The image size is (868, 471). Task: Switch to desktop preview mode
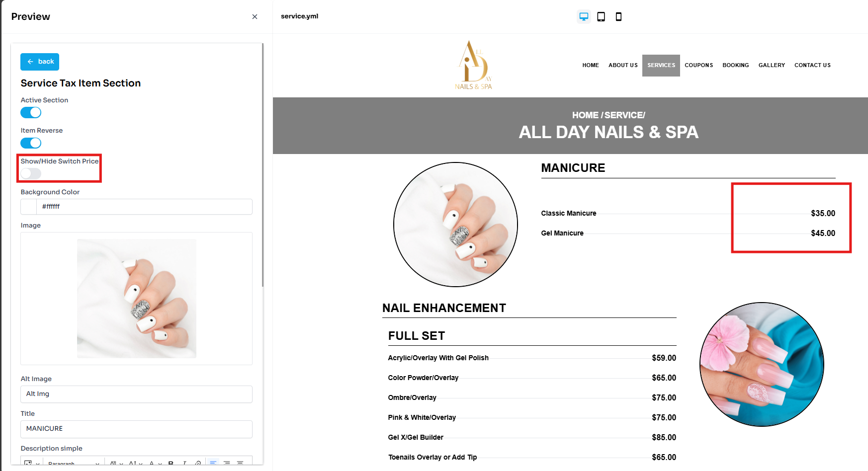[x=584, y=16]
